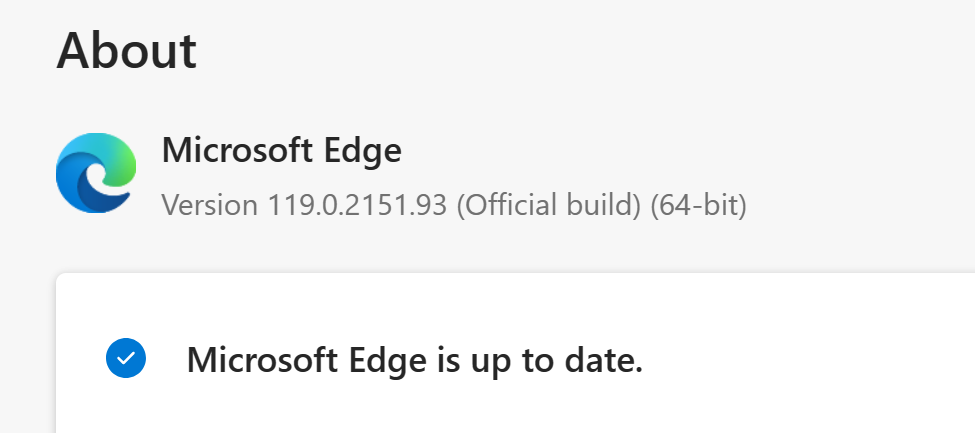Click the (64-bit) architecture label
975x433 pixels.
(x=698, y=205)
